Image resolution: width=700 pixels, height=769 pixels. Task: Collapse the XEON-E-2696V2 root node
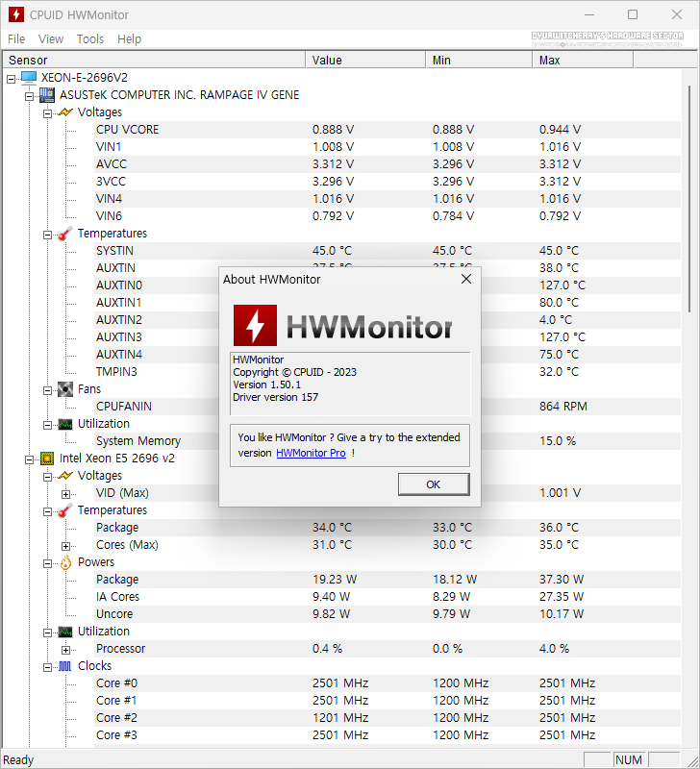point(12,79)
